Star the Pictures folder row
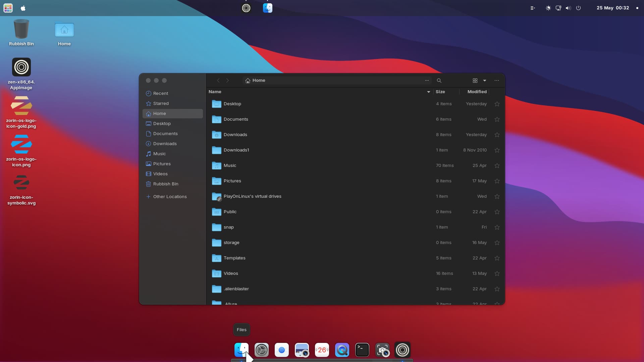 pyautogui.click(x=497, y=181)
